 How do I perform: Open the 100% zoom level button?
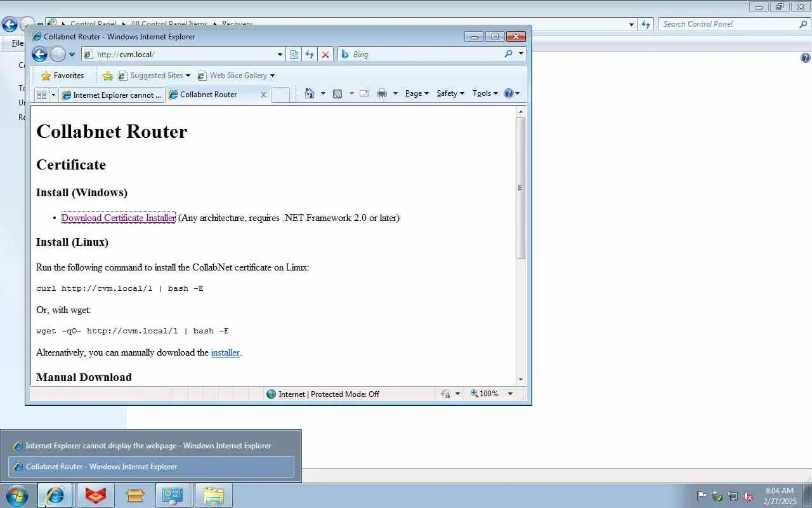485,394
